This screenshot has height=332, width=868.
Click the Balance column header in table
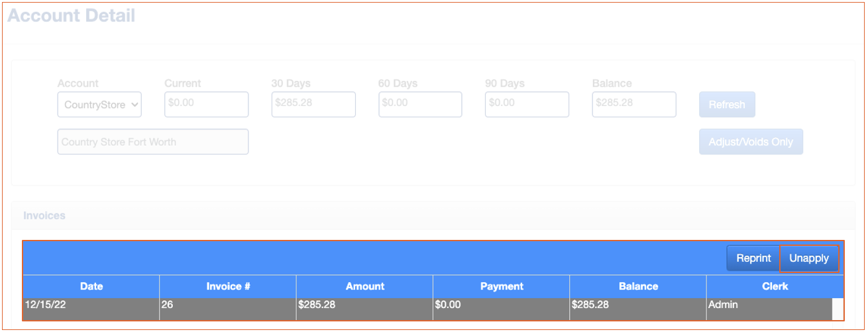click(638, 286)
